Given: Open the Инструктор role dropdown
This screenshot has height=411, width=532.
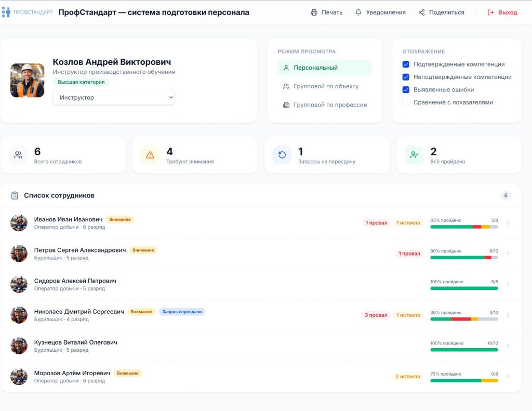Looking at the screenshot, I should click(x=114, y=98).
